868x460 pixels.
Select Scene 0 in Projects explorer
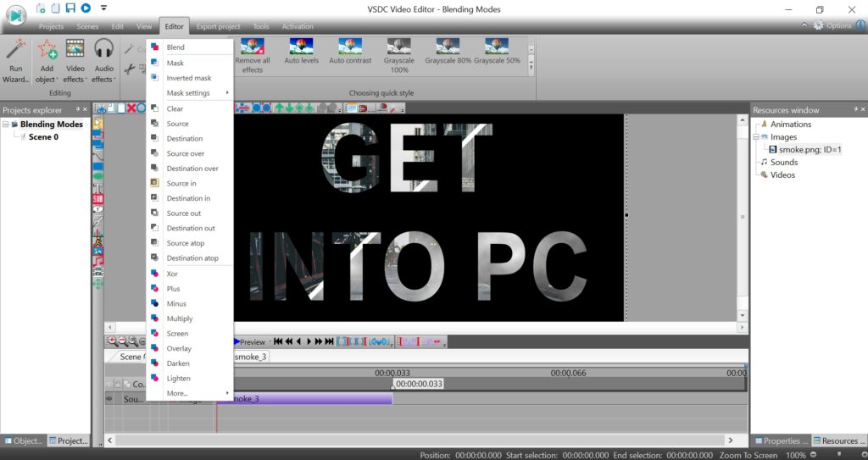(43, 136)
